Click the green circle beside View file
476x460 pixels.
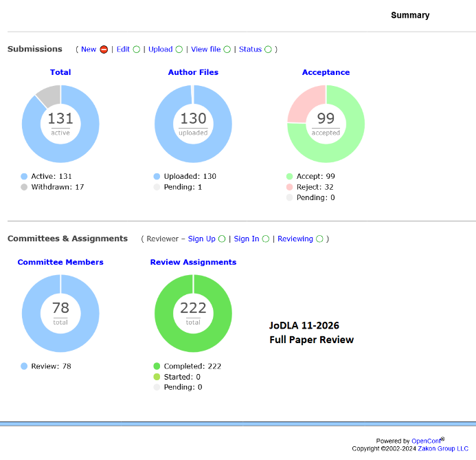pos(227,50)
